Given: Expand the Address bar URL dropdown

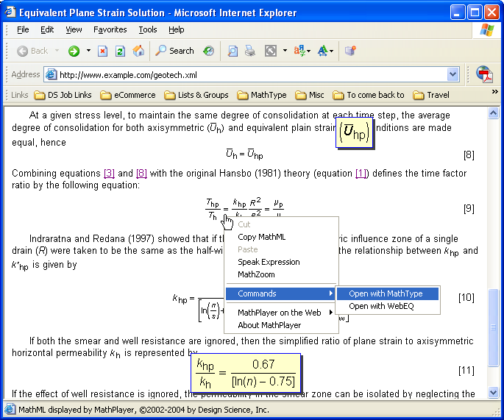Looking at the screenshot, I should point(453,74).
